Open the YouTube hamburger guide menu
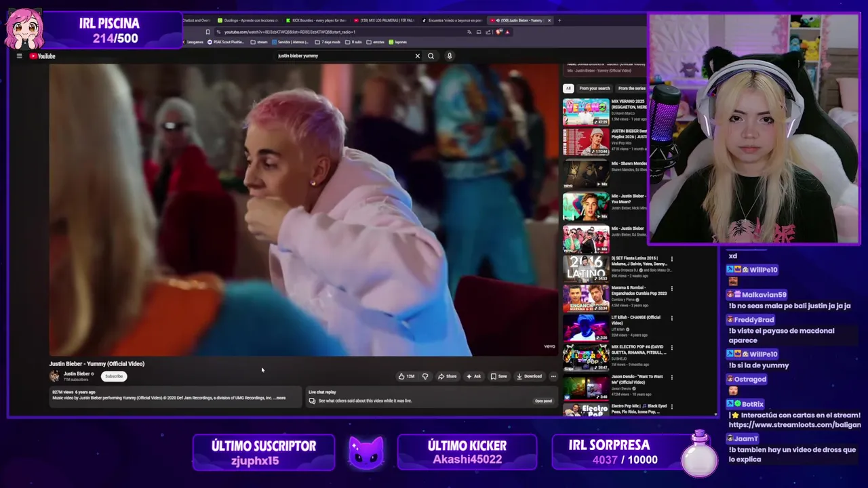868x488 pixels. (x=19, y=56)
